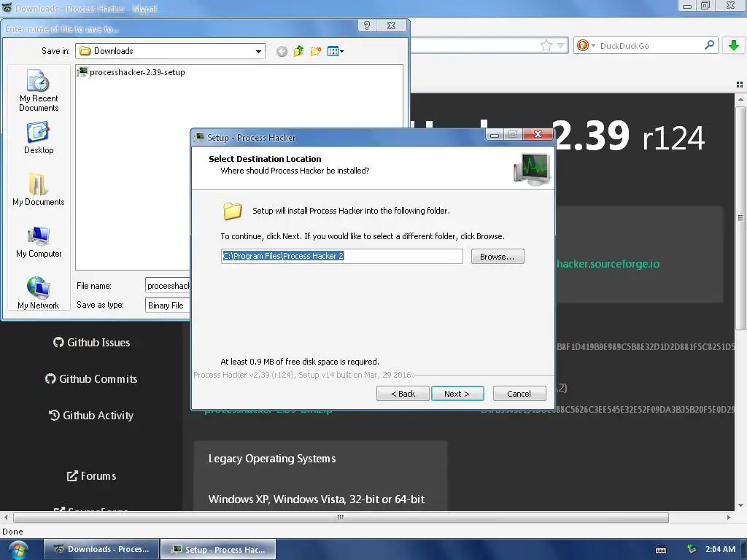Open Save as type Binary File combo
The width and height of the screenshot is (747, 560).
click(169, 306)
